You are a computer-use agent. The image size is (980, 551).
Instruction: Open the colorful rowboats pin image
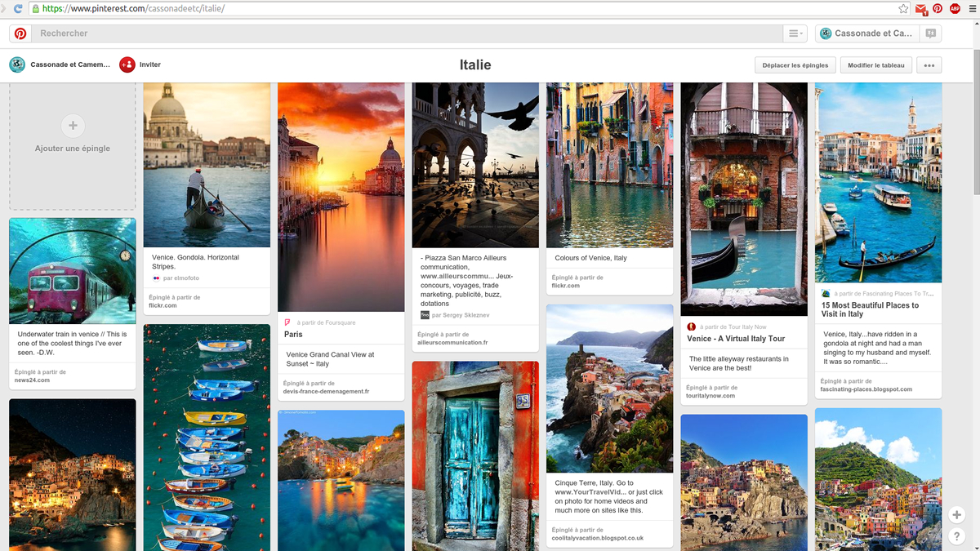click(x=207, y=438)
